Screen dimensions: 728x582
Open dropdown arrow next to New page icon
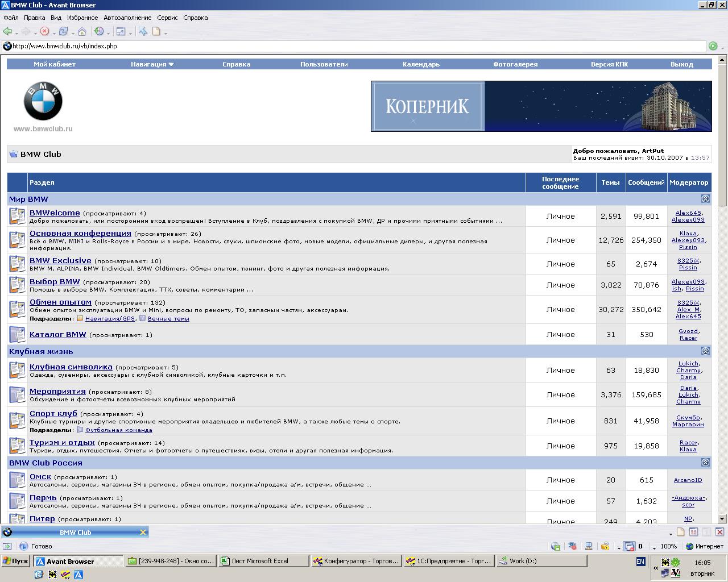coord(166,33)
